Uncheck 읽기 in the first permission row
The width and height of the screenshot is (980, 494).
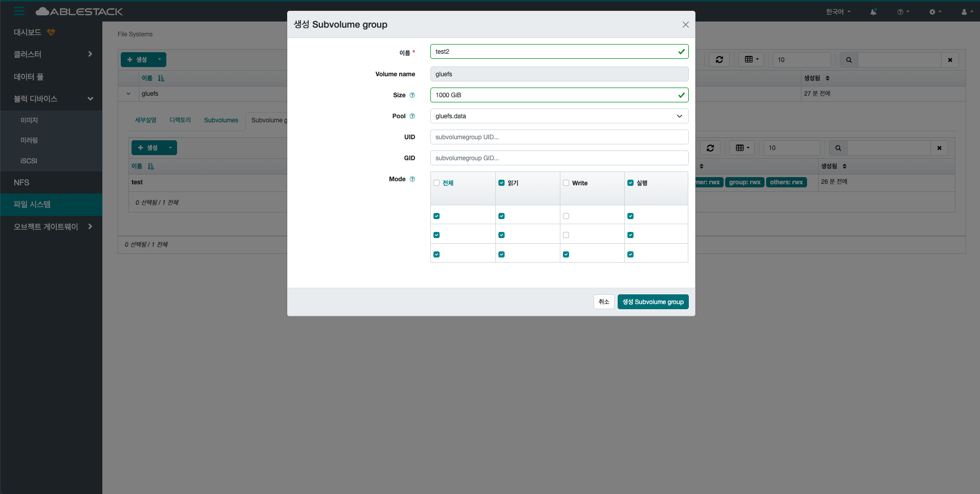502,216
